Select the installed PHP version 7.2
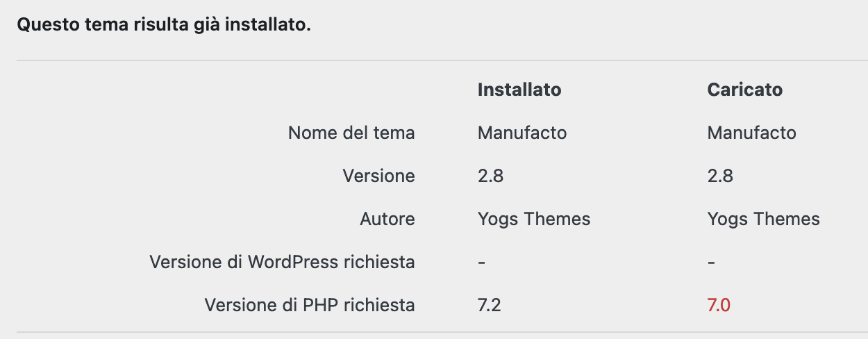868x339 pixels. [490, 305]
